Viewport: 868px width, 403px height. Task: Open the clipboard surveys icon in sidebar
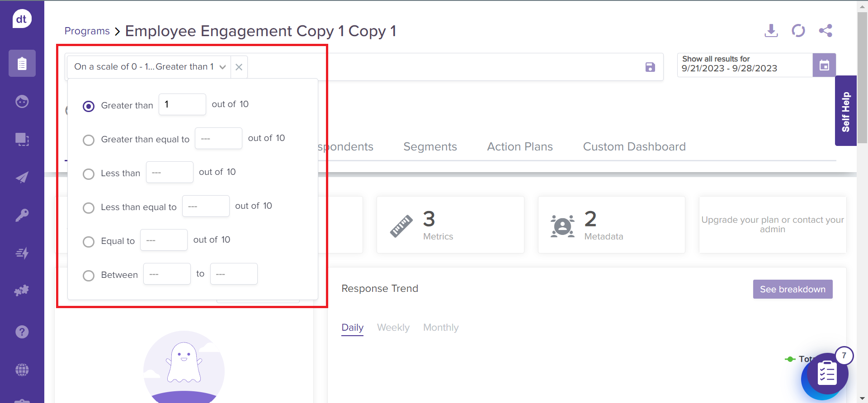(x=22, y=63)
